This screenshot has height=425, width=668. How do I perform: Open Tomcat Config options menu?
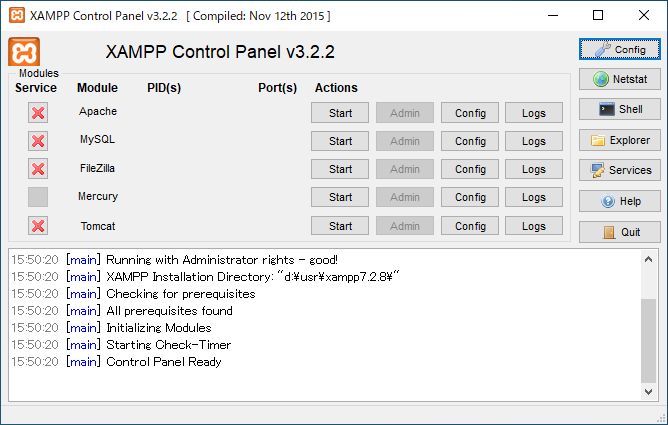(x=470, y=226)
